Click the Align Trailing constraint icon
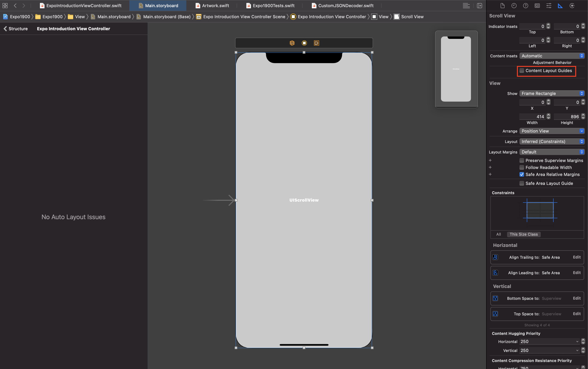The image size is (588, 369). (x=495, y=257)
